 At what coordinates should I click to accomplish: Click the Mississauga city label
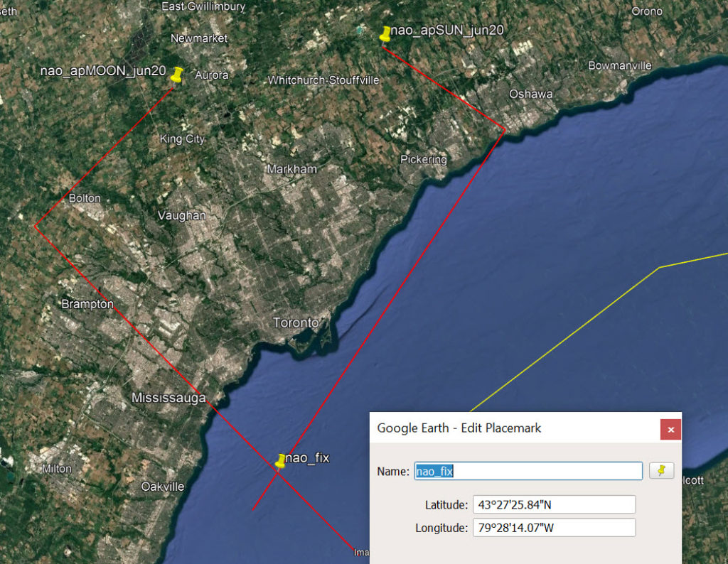click(168, 398)
